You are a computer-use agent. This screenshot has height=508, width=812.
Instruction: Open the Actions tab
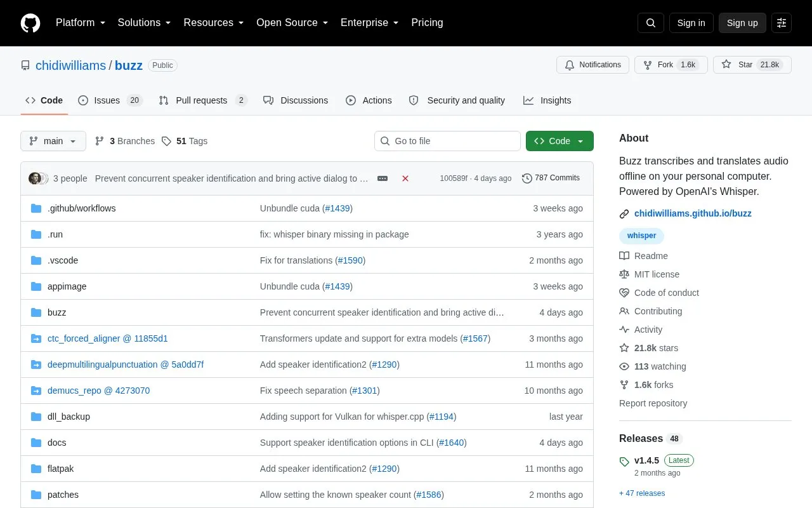click(369, 100)
